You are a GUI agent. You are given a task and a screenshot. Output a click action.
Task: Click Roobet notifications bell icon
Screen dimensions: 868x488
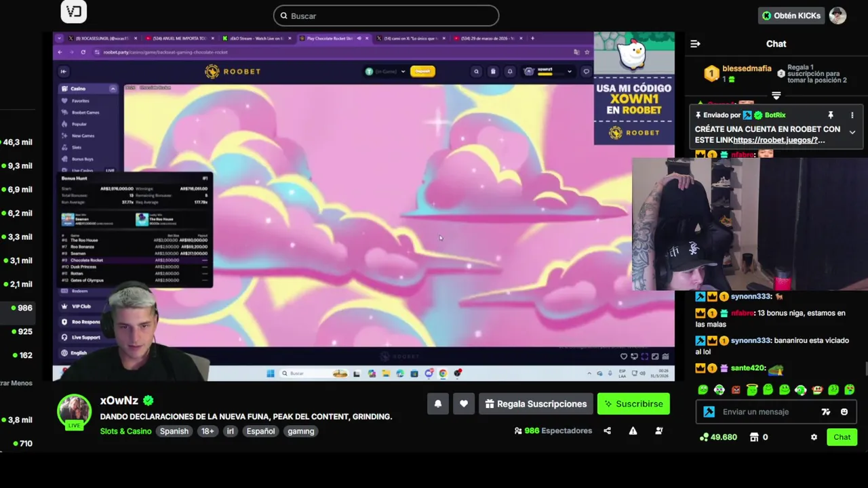[x=510, y=71]
